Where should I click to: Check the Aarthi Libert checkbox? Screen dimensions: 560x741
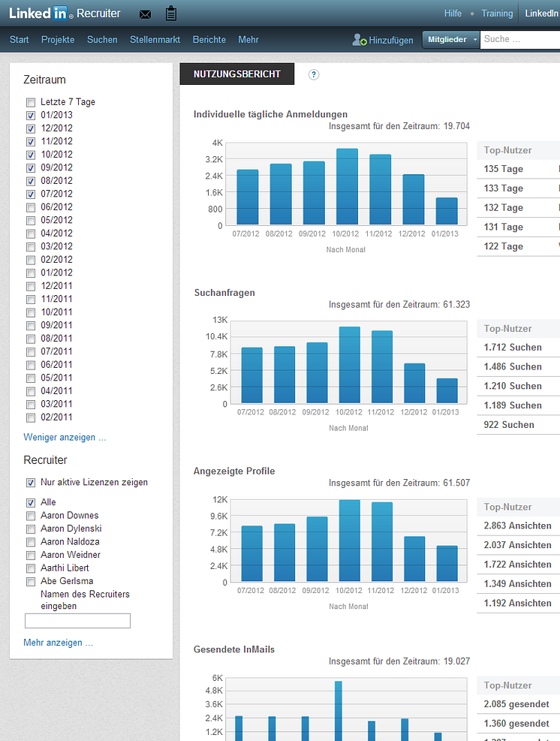point(31,568)
